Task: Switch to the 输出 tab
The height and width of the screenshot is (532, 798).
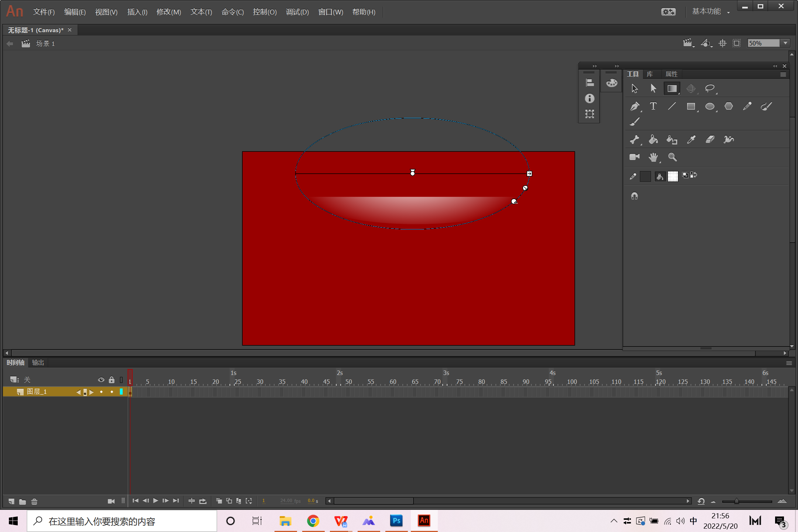Action: point(38,363)
